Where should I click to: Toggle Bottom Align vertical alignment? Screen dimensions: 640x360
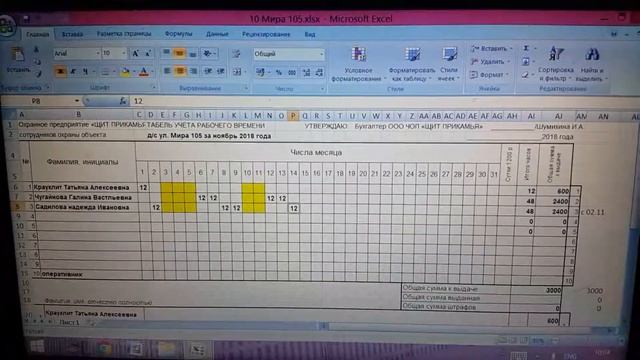point(193,53)
